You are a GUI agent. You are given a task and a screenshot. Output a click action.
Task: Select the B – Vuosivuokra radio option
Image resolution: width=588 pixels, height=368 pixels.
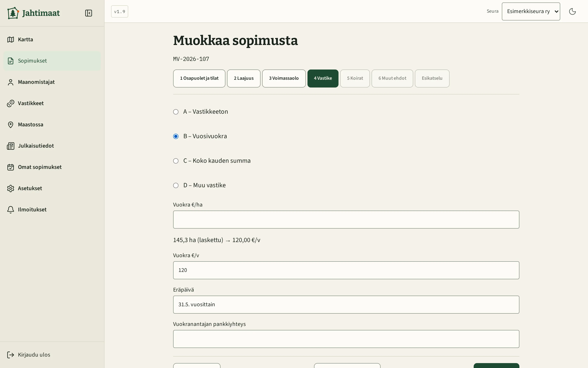point(176,136)
